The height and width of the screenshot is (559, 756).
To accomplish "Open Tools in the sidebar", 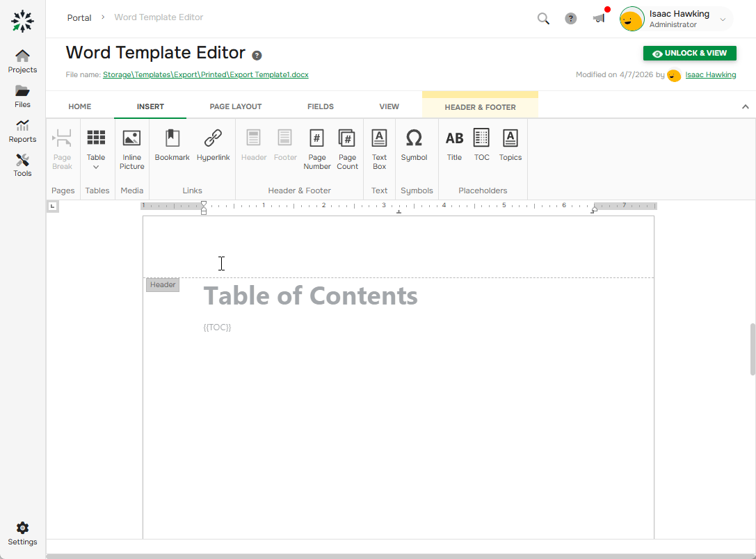I will 22,165.
